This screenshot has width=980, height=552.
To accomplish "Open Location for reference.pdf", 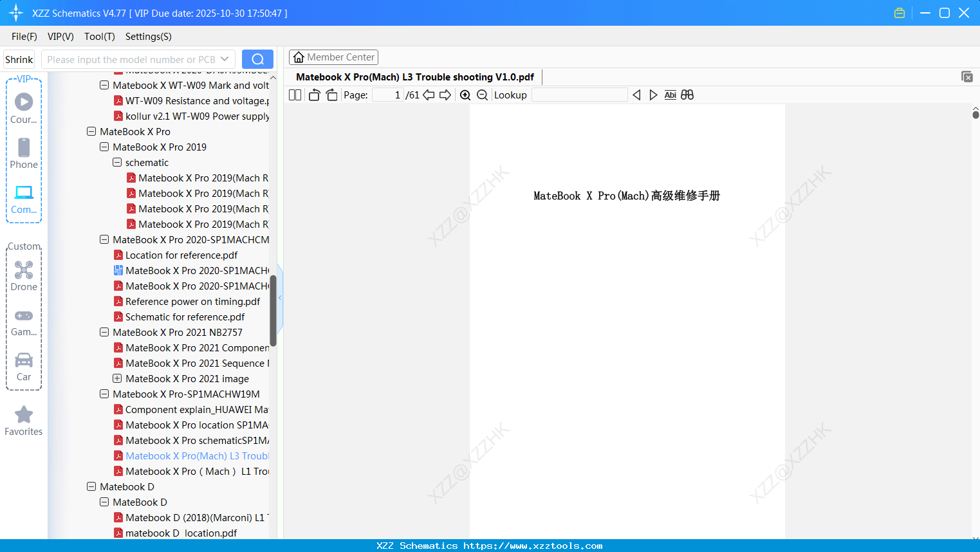I will click(x=176, y=255).
